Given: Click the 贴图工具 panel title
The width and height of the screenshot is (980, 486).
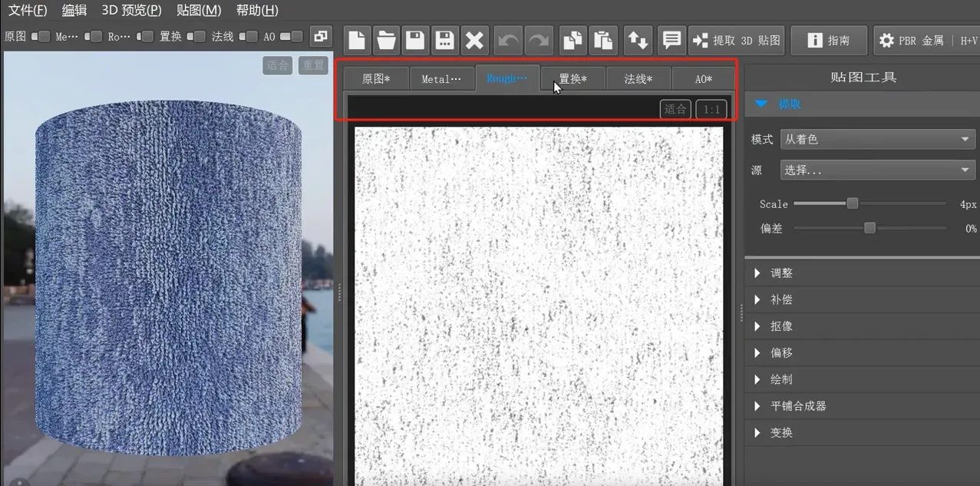Looking at the screenshot, I should pos(863,77).
